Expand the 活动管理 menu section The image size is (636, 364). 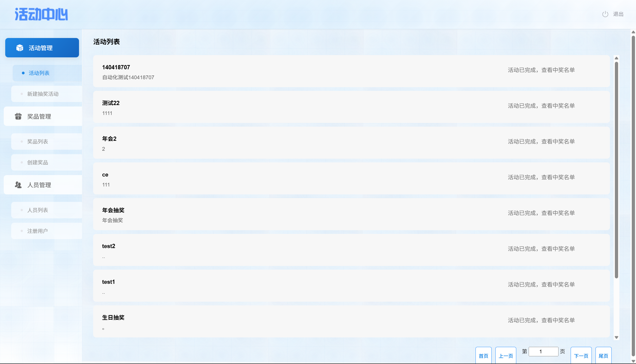click(x=42, y=48)
